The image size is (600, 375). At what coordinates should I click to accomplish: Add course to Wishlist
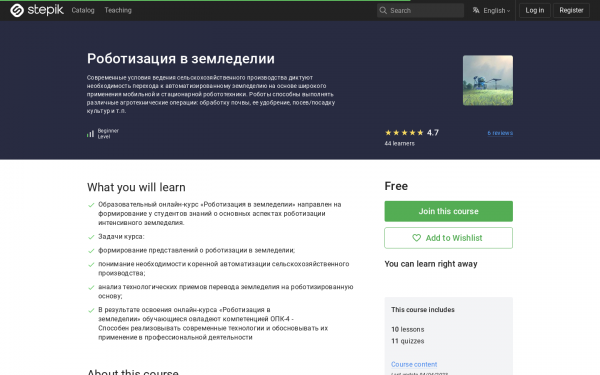click(448, 238)
